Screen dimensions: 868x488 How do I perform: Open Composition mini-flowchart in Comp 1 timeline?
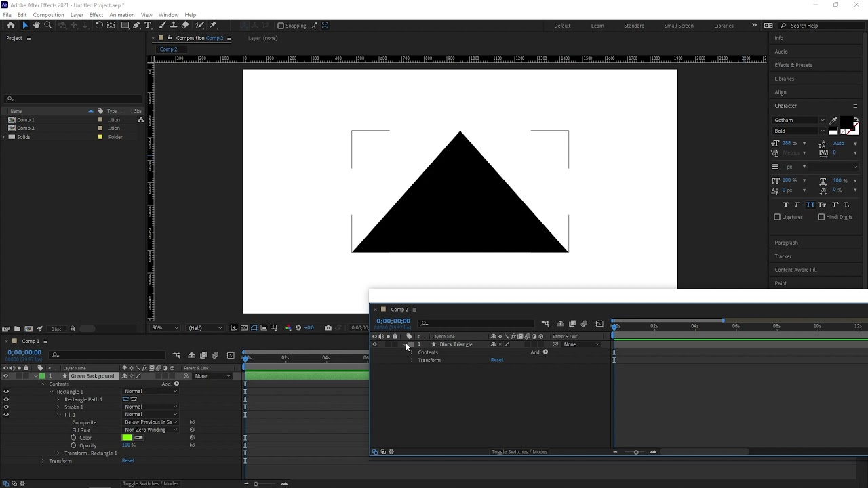pos(176,355)
